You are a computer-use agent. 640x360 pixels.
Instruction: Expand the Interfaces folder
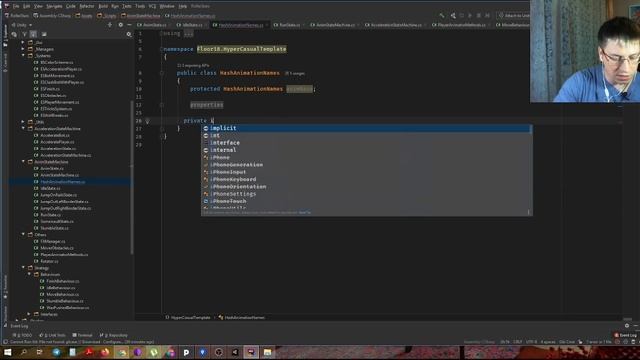pyautogui.click(x=29, y=314)
